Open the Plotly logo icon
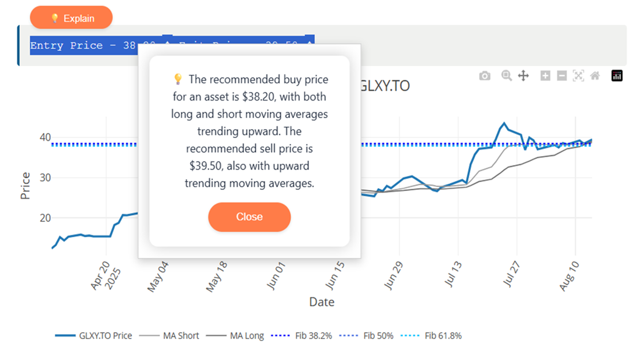Screen dimensions: 644x351 (617, 76)
